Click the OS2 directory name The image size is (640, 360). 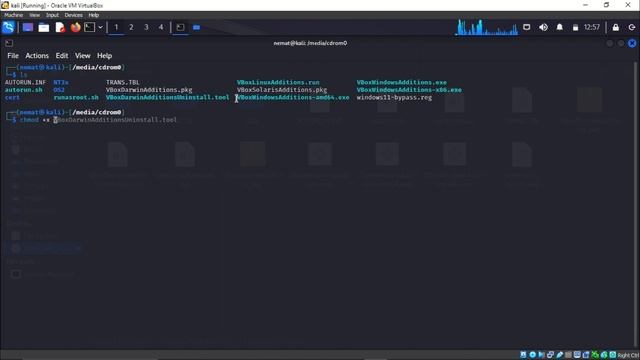point(59,90)
